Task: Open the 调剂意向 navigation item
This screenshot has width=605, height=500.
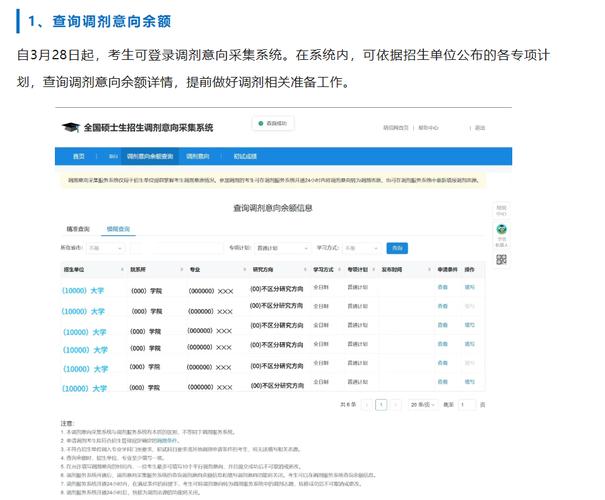Action: click(x=198, y=156)
